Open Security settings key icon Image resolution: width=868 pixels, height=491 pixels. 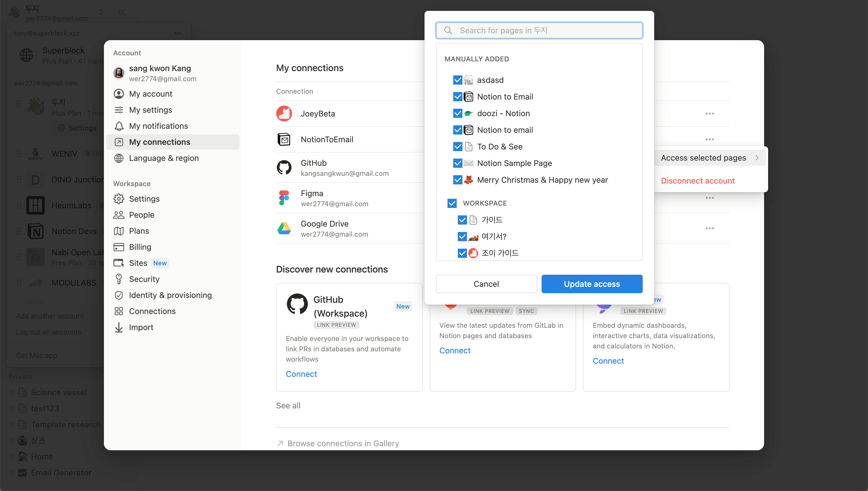(x=119, y=279)
